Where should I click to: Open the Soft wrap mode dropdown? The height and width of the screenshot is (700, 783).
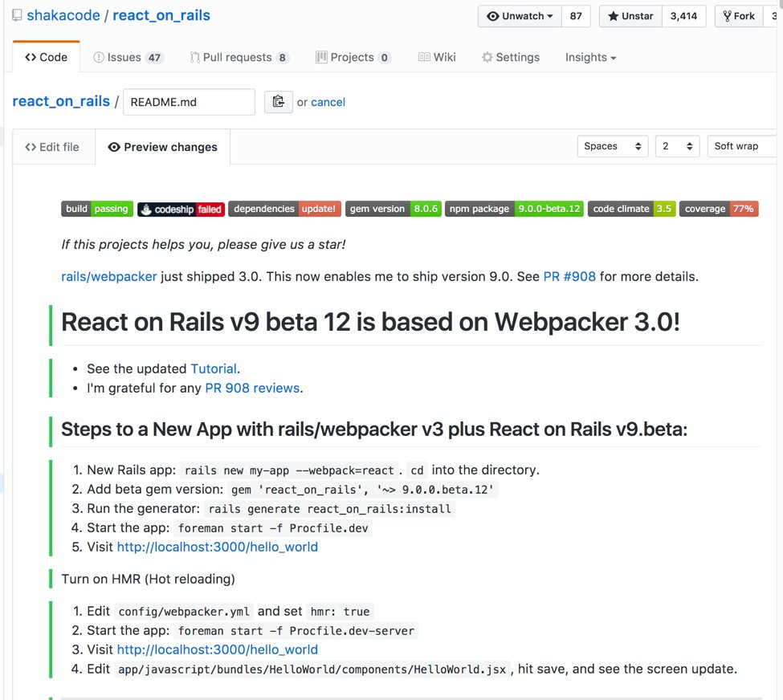point(744,146)
